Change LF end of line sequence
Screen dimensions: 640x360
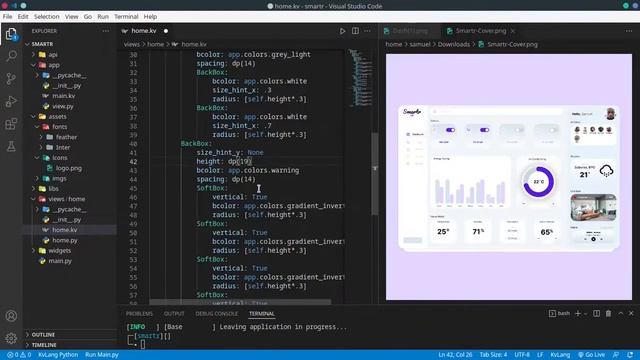(x=540, y=355)
